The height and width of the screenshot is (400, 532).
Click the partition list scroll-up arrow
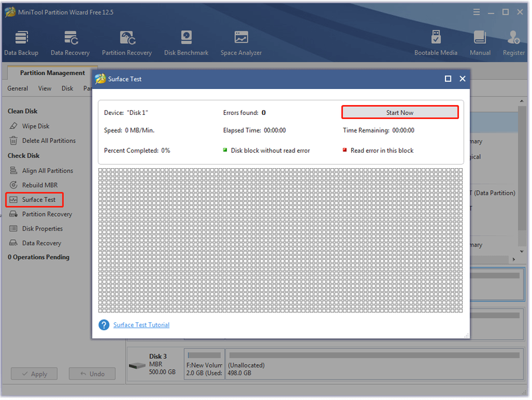coord(521,101)
